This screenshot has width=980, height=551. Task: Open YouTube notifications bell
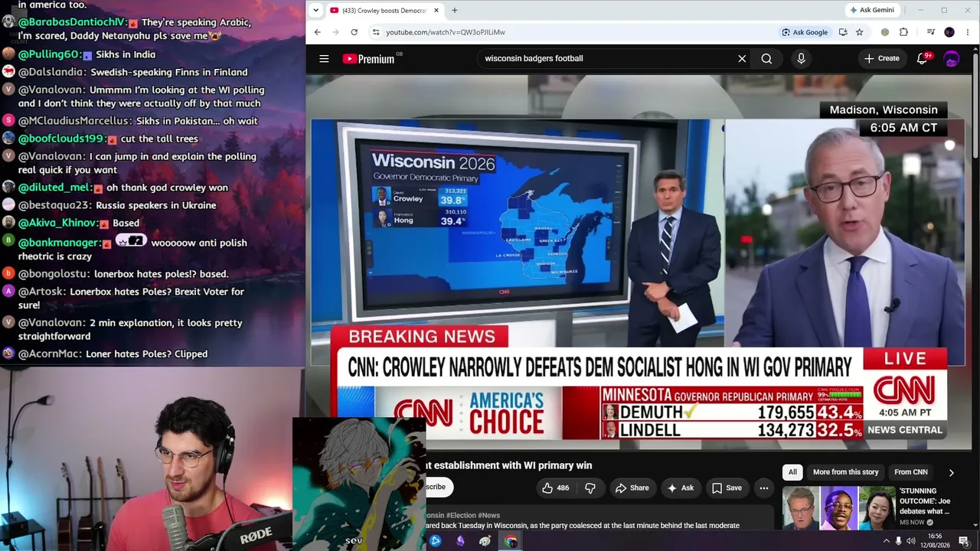(x=923, y=59)
